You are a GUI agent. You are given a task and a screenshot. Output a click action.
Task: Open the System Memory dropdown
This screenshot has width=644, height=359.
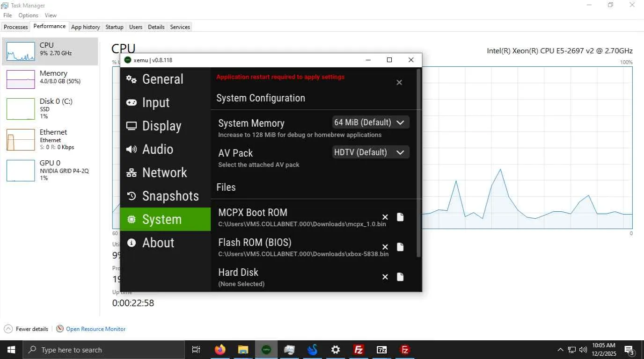point(371,122)
